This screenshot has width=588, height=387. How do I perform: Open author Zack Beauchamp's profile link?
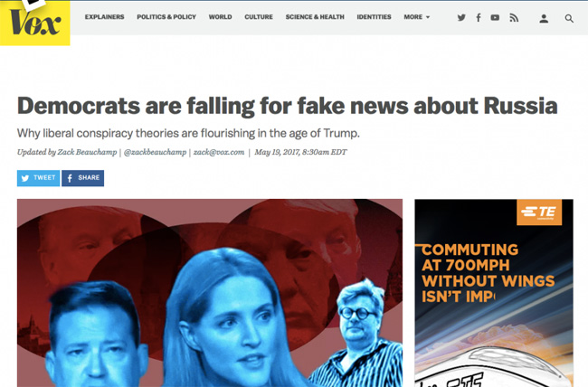[x=87, y=152]
